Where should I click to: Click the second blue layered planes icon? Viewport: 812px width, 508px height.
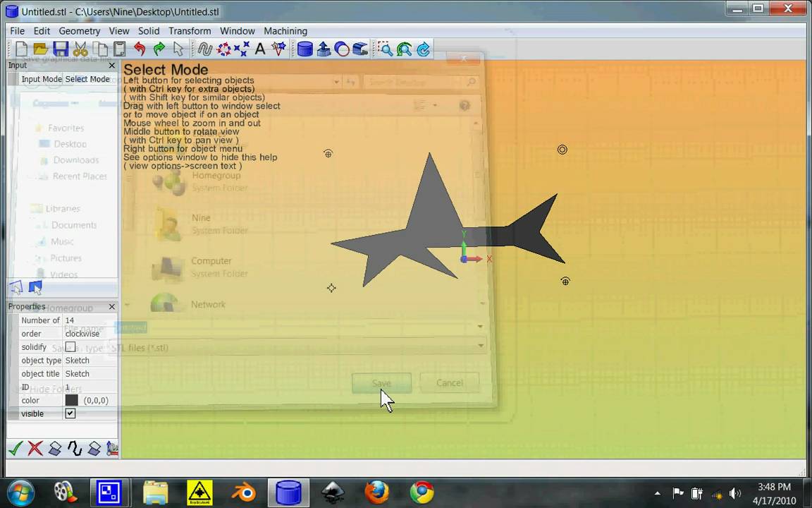(94, 449)
